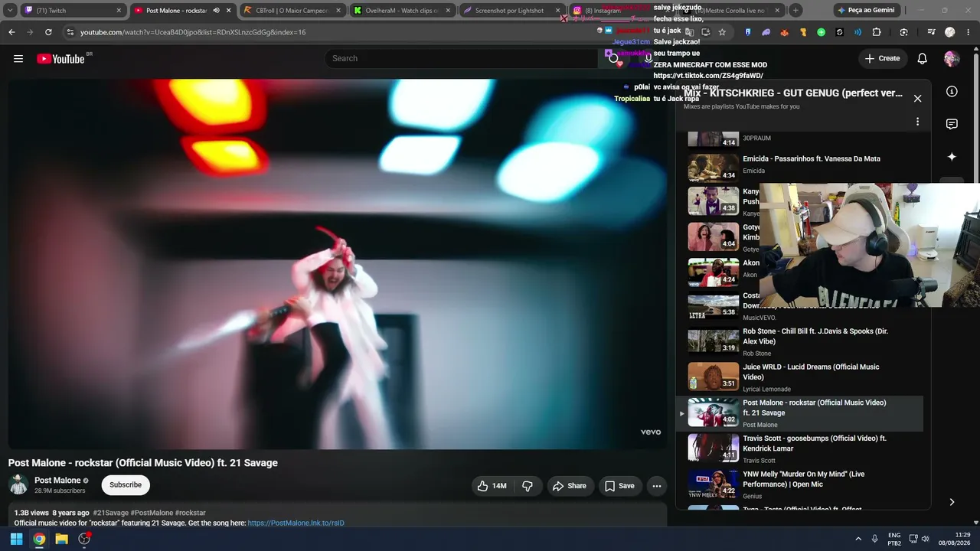
Task: Expand the sidebar with right chevron
Action: point(952,502)
